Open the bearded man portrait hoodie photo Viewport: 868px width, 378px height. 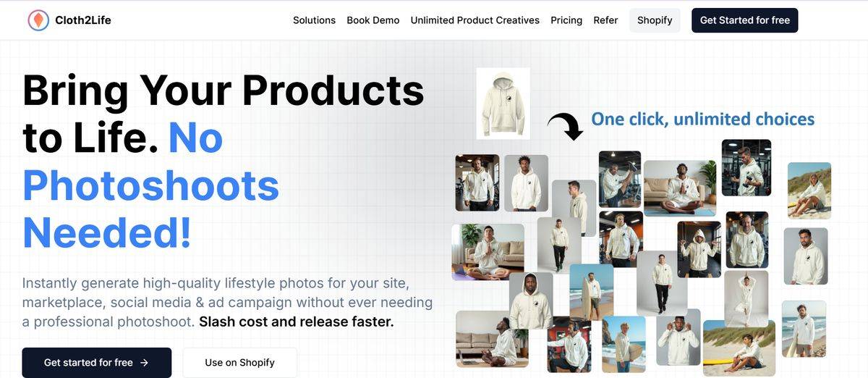point(806,256)
